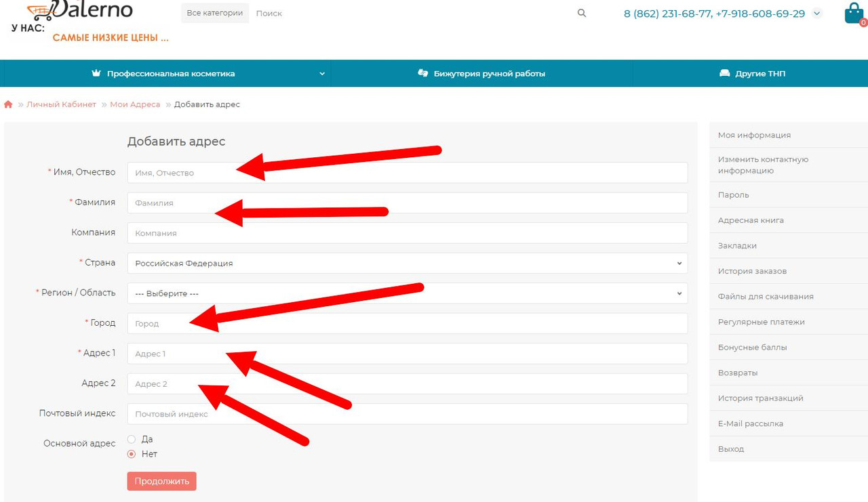Open Мои Адреса breadcrumb link

[x=135, y=104]
